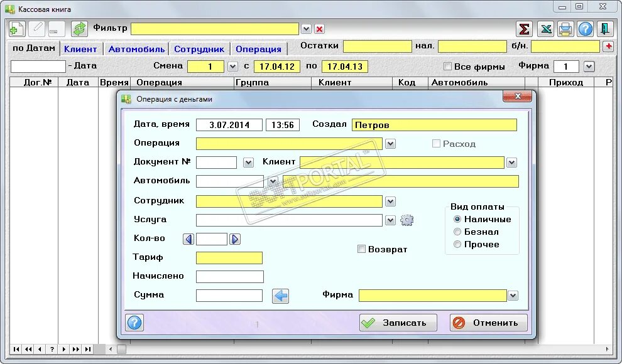Increase Кол-во with right arrow

pyautogui.click(x=235, y=239)
